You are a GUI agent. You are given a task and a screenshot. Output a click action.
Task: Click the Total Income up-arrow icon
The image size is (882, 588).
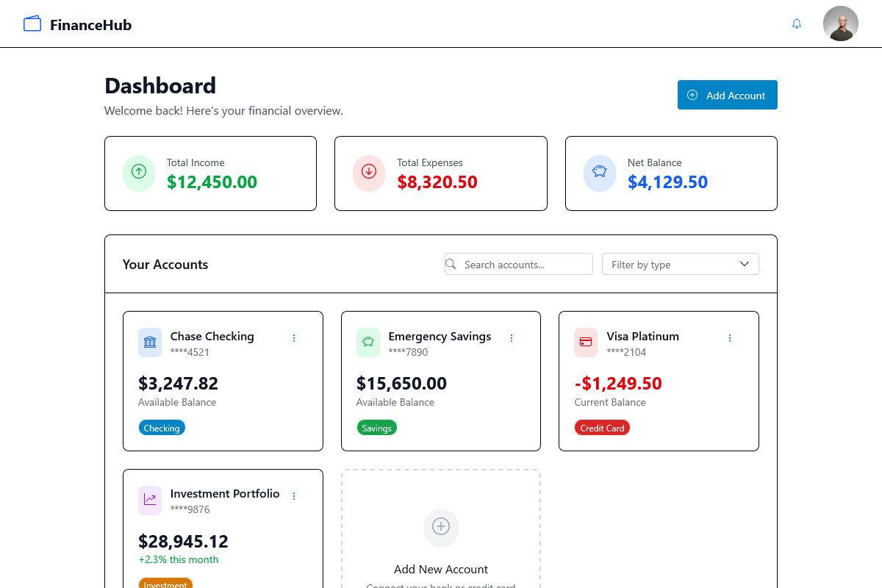pyautogui.click(x=139, y=173)
